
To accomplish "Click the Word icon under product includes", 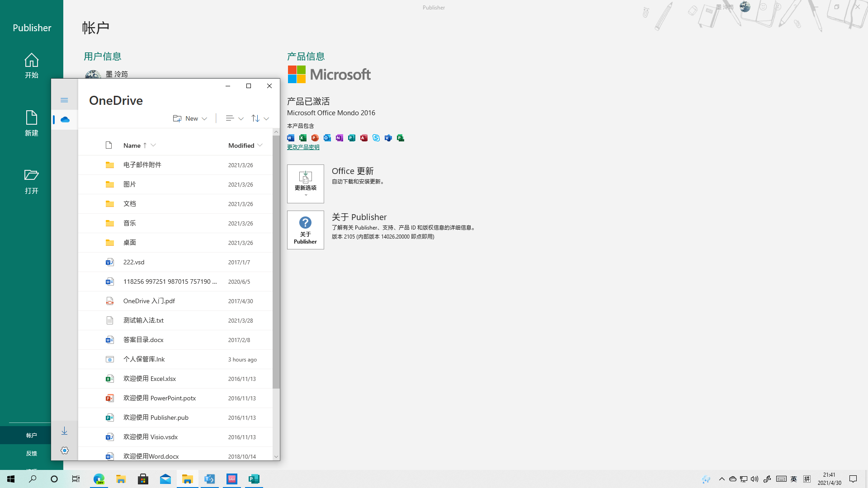I will (x=291, y=138).
